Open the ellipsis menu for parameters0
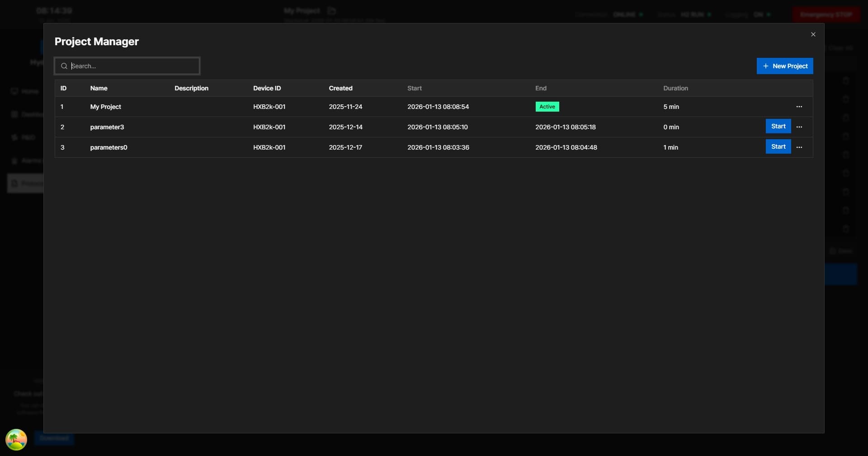868x456 pixels. [799, 147]
